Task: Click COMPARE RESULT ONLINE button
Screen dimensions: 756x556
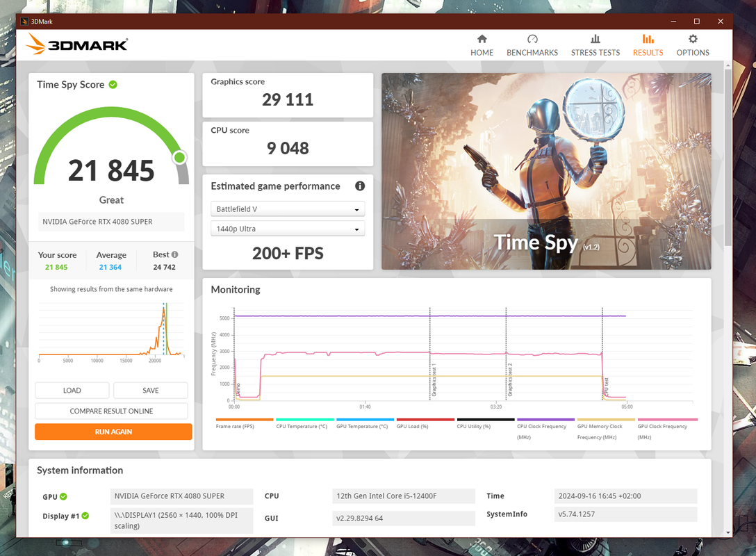Action: coord(111,411)
